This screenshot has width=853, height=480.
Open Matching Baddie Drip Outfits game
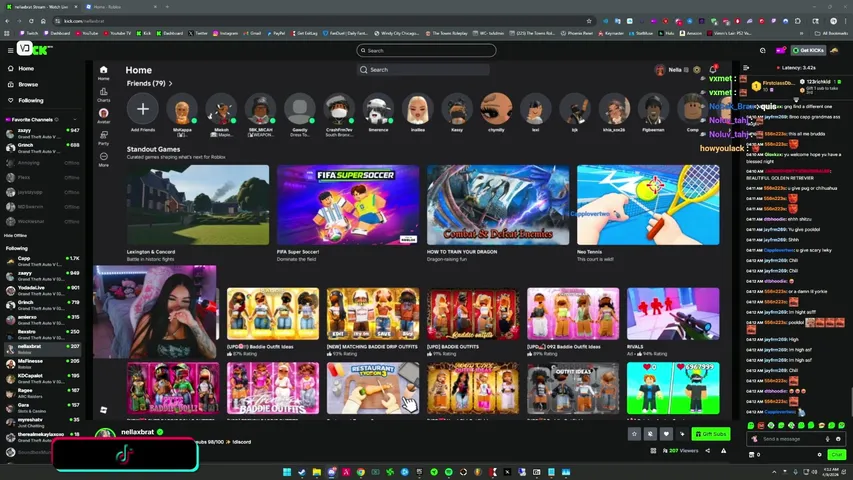(373, 314)
